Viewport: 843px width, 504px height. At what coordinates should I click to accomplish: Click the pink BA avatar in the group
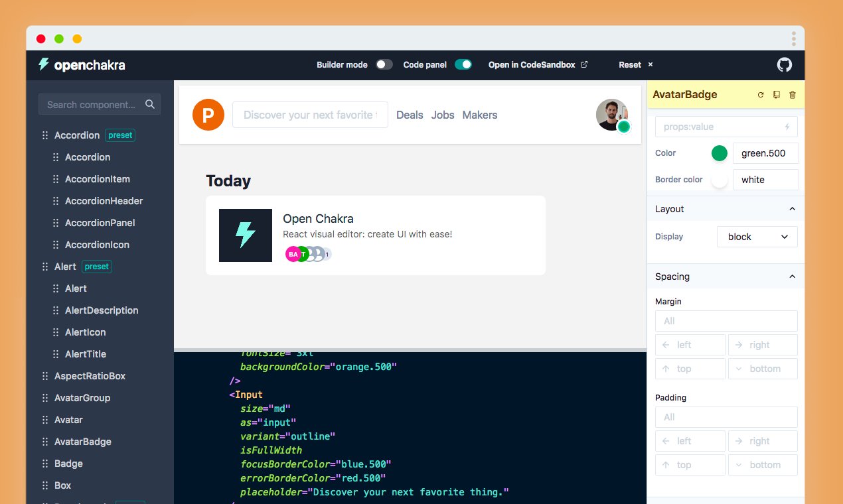[x=292, y=254]
